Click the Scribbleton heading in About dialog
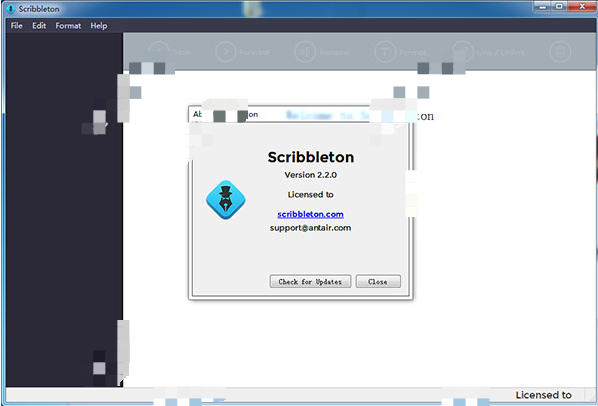This screenshot has height=406, width=598. pyautogui.click(x=311, y=157)
